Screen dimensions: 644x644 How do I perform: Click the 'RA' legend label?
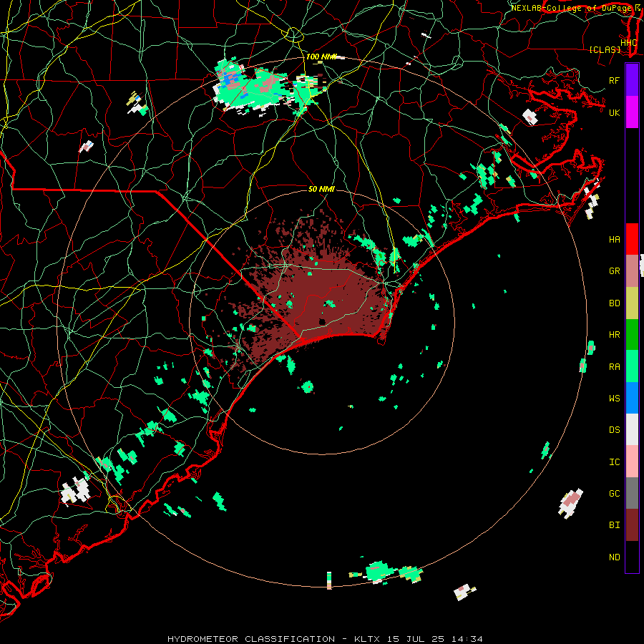pos(614,367)
